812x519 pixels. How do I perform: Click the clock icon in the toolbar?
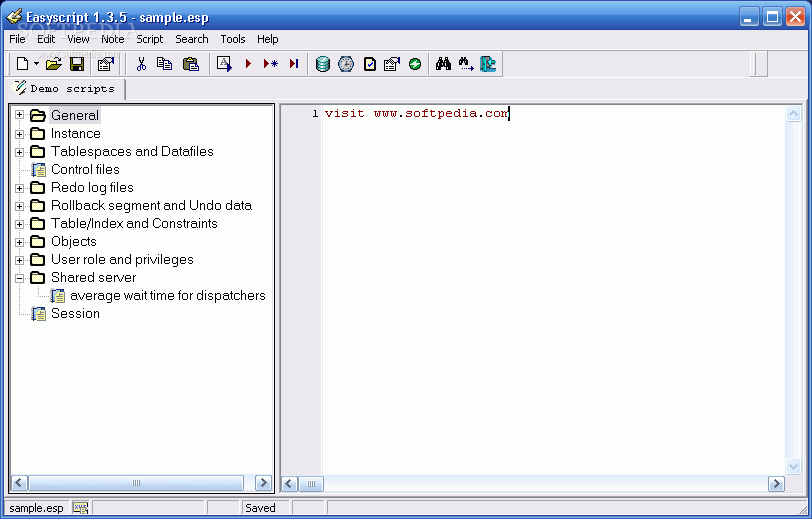pos(346,64)
